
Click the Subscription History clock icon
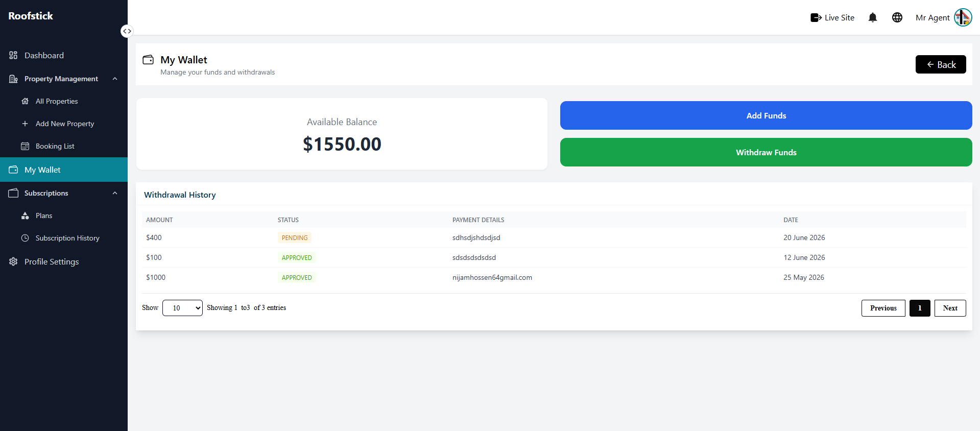(25, 238)
